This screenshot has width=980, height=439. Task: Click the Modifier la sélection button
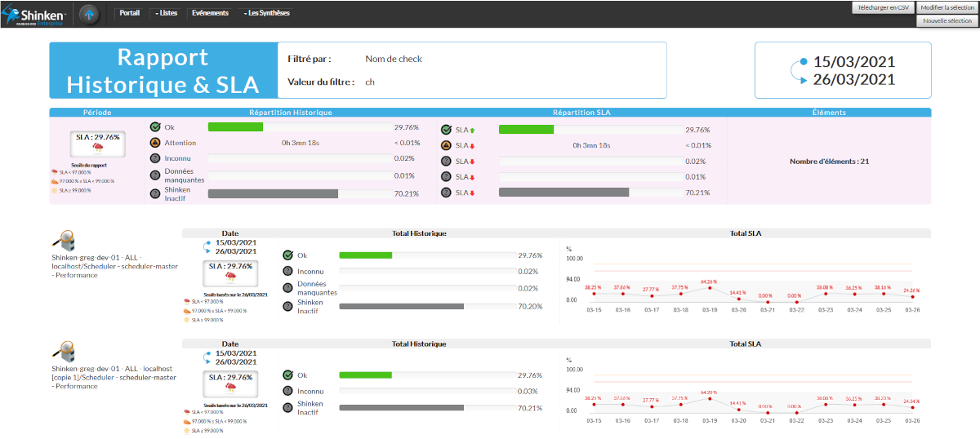click(x=947, y=7)
